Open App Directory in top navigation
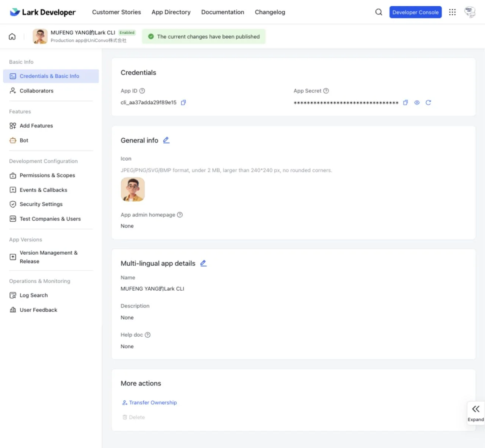 tap(171, 12)
